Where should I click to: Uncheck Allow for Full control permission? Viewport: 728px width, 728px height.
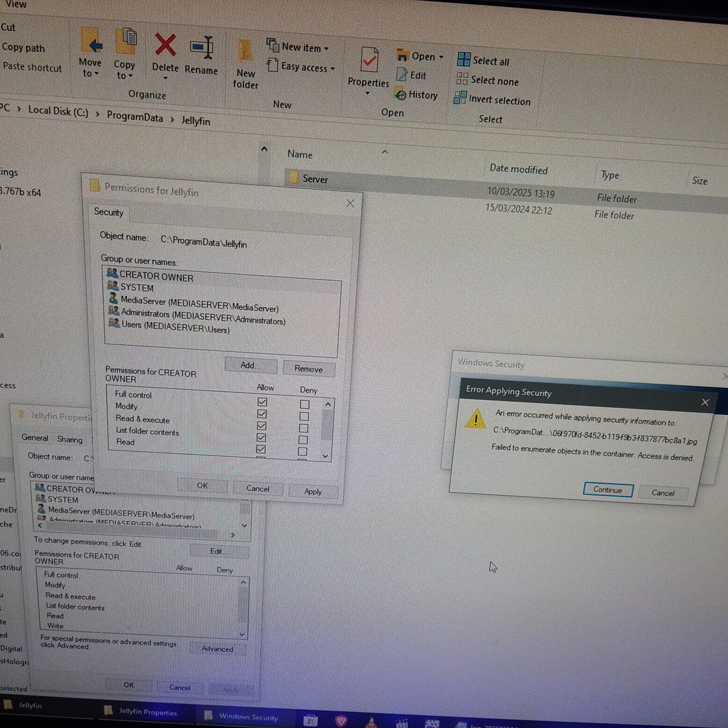(x=262, y=402)
